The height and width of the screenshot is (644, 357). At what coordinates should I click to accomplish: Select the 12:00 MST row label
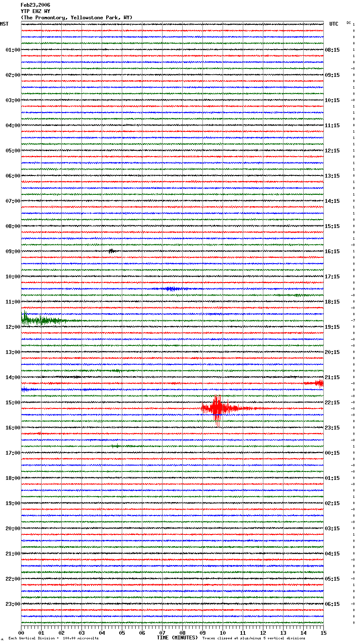point(13,327)
